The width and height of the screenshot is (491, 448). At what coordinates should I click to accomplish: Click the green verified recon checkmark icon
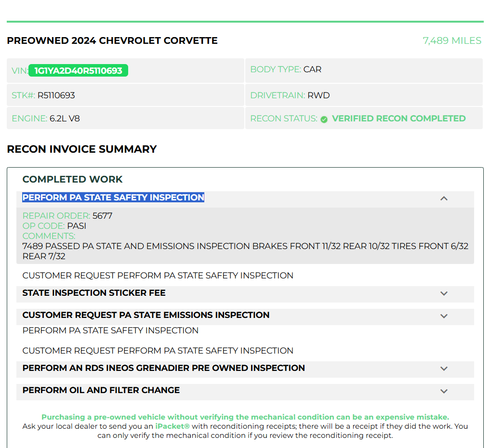point(324,119)
